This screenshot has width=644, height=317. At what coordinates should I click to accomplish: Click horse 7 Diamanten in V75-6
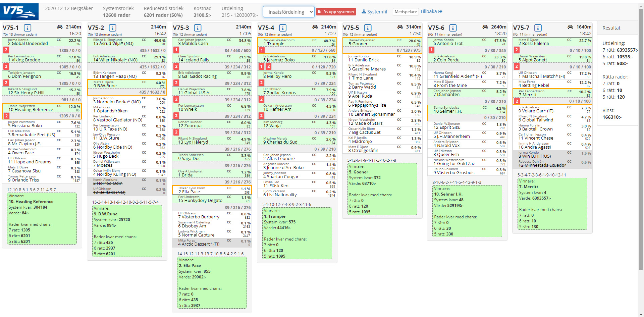tap(467, 93)
